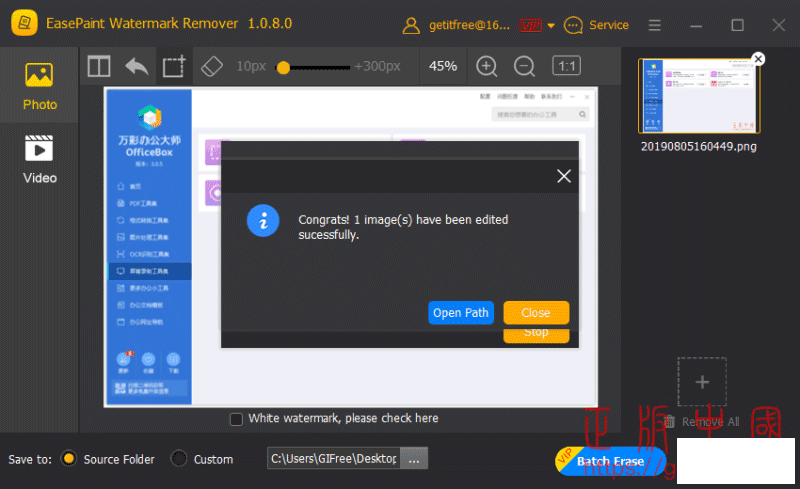Image resolution: width=800 pixels, height=489 pixels.
Task: Click the VIP badge
Action: 531,25
